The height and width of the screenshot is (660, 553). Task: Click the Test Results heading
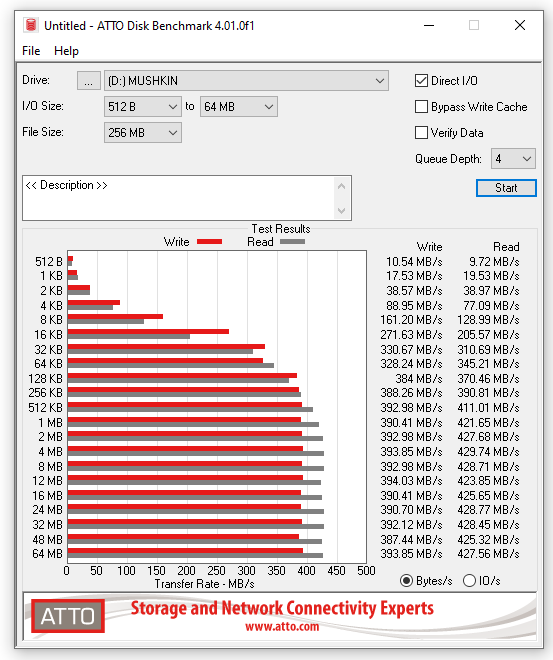pos(281,229)
